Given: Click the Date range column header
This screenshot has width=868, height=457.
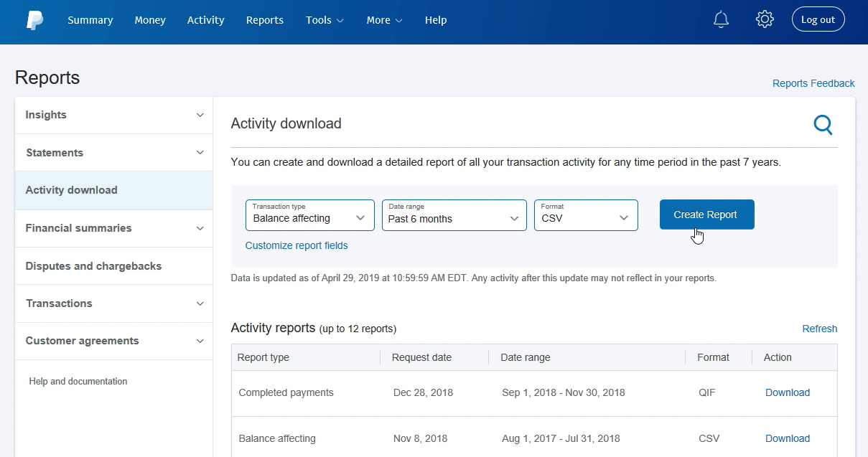Looking at the screenshot, I should (526, 357).
